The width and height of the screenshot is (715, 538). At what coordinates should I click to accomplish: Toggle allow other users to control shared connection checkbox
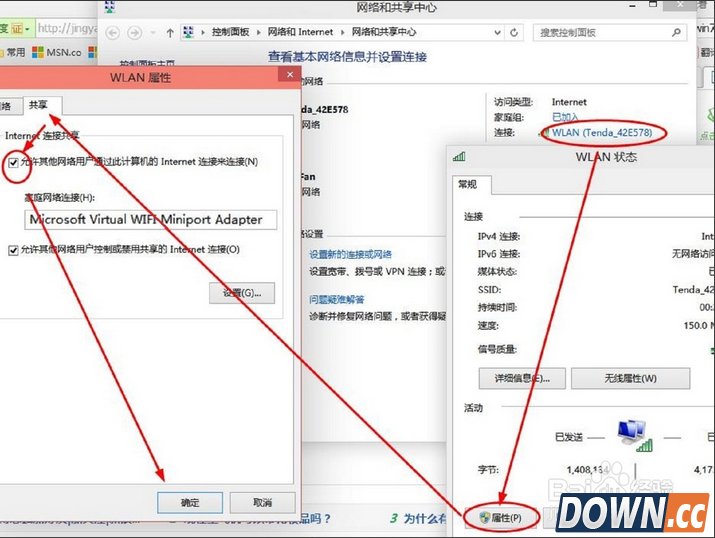pyautogui.click(x=13, y=250)
